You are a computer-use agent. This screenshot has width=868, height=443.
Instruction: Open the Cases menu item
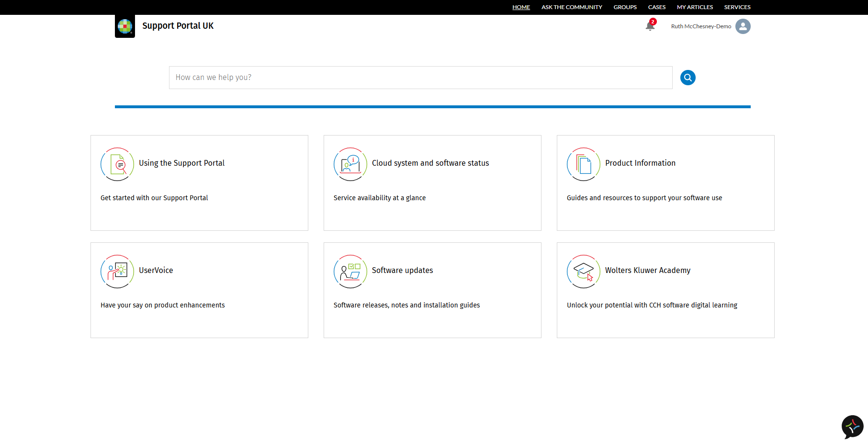[657, 7]
